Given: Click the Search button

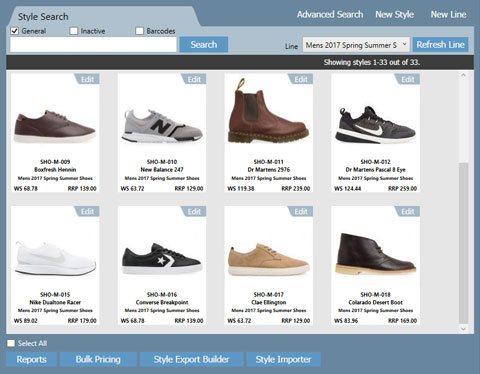Looking at the screenshot, I should [x=204, y=45].
